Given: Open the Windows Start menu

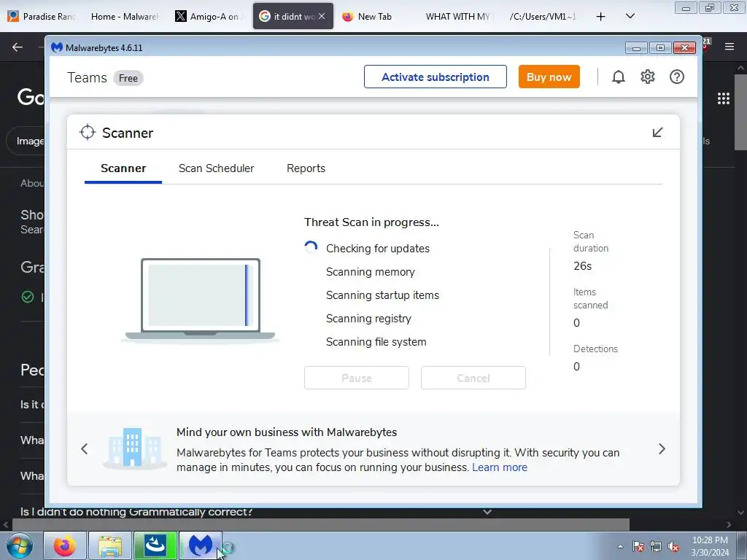Looking at the screenshot, I should (x=20, y=546).
